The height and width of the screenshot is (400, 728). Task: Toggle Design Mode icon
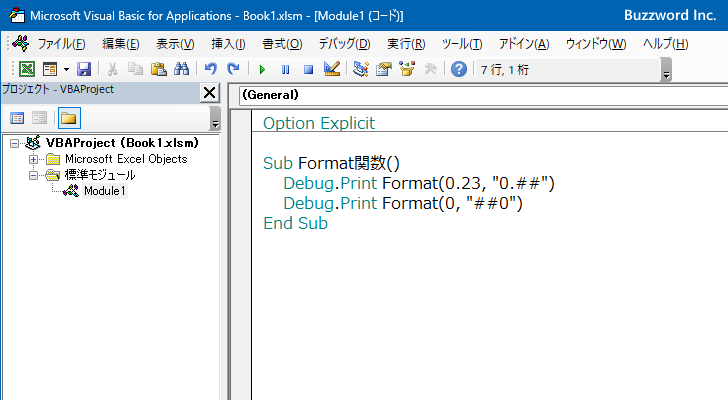pos(332,70)
